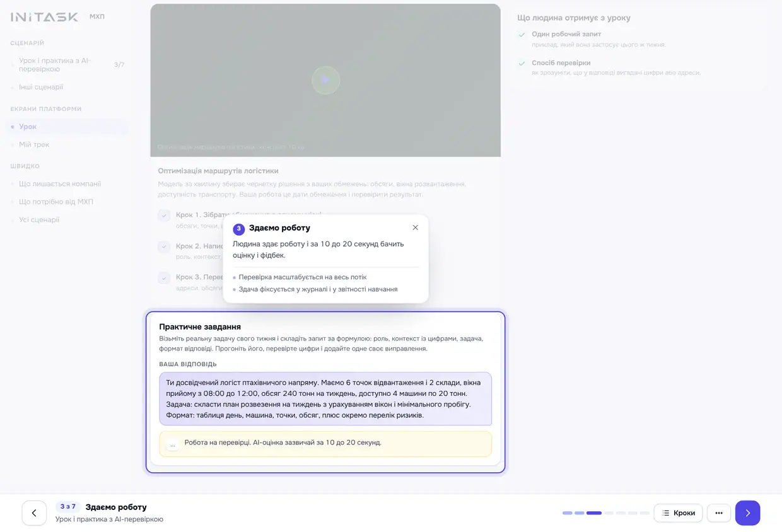Toggle the Крок 2 checkbox
This screenshot has width=782, height=532.
click(164, 246)
